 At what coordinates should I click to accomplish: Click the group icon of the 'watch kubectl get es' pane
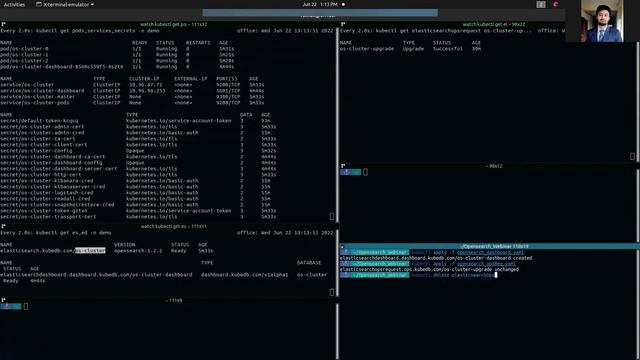tap(3, 226)
